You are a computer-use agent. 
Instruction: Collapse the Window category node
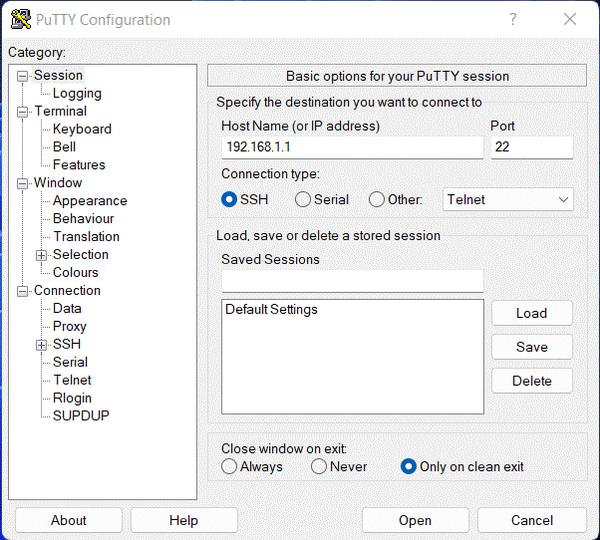[23, 184]
